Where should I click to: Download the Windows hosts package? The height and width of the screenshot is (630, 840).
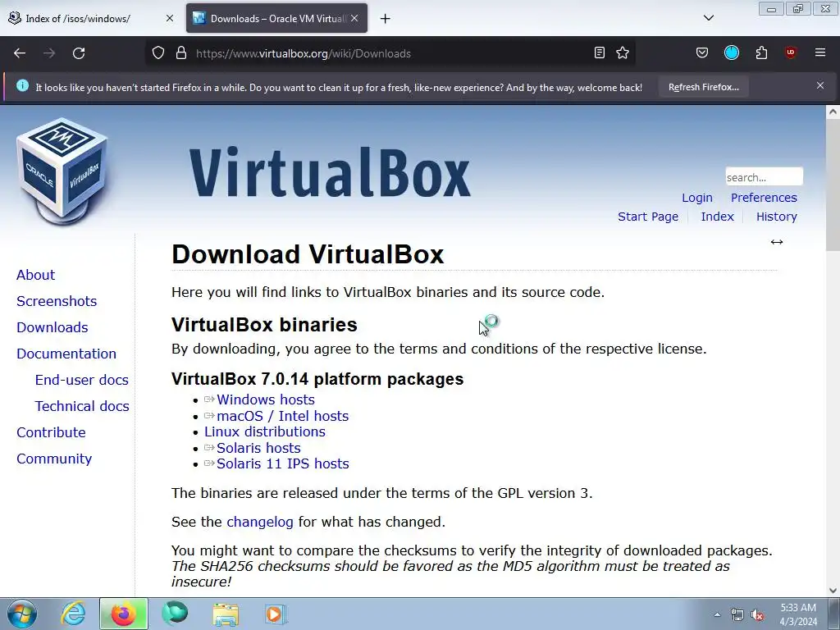click(266, 399)
